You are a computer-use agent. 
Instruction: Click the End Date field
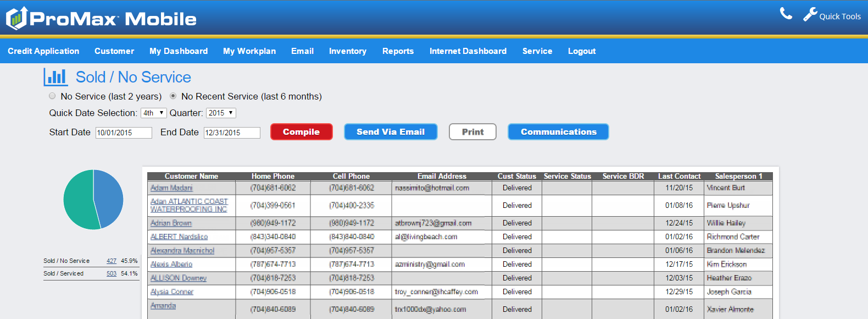(x=232, y=133)
